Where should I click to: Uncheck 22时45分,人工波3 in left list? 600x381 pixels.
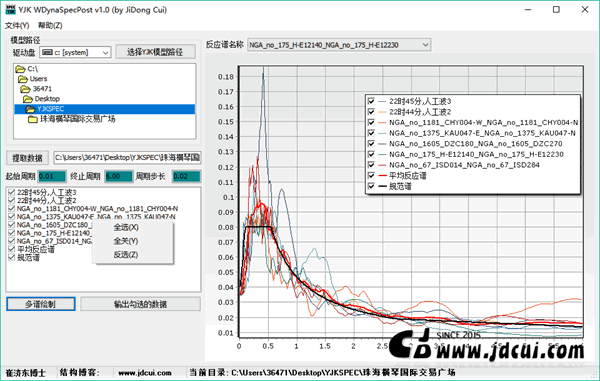[11, 192]
